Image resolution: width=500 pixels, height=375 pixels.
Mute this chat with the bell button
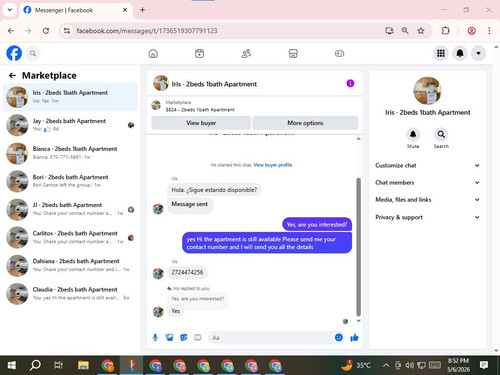pyautogui.click(x=413, y=134)
